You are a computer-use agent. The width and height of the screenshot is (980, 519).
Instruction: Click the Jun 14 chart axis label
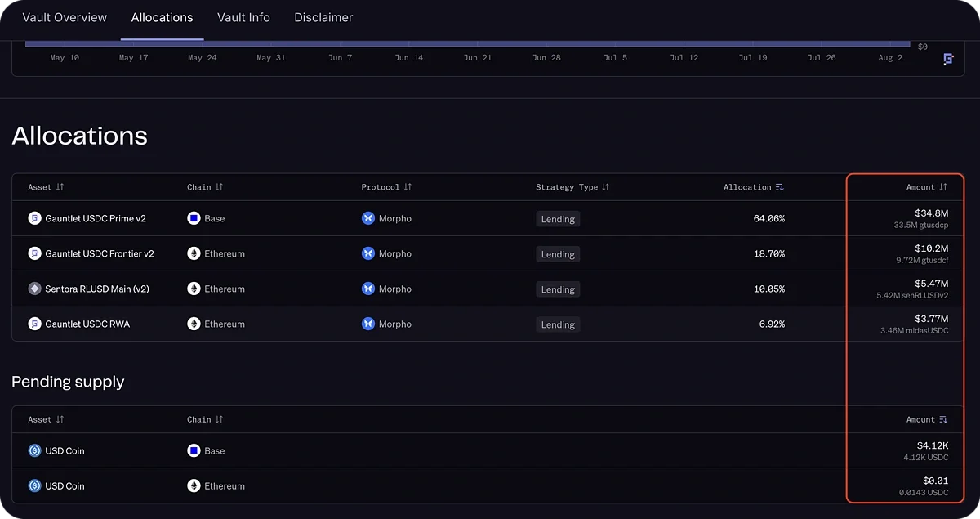(408, 58)
